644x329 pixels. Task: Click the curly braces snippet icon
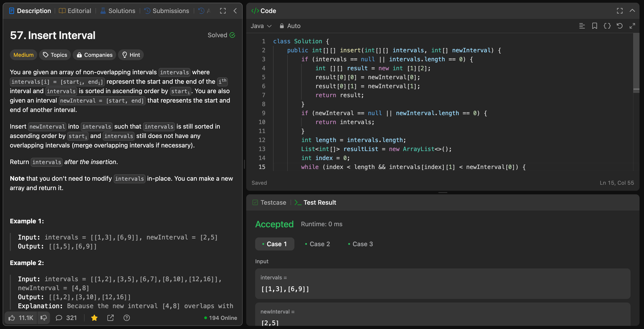pyautogui.click(x=607, y=26)
